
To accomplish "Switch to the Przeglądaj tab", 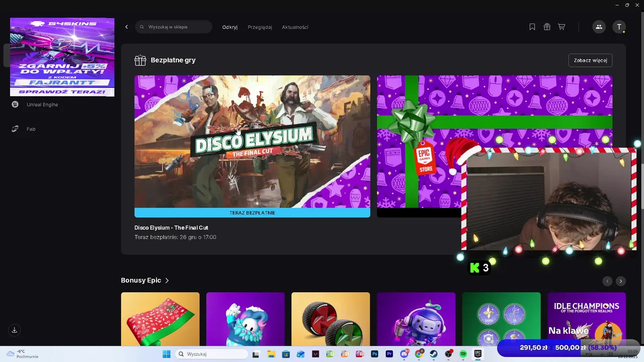I will (260, 27).
